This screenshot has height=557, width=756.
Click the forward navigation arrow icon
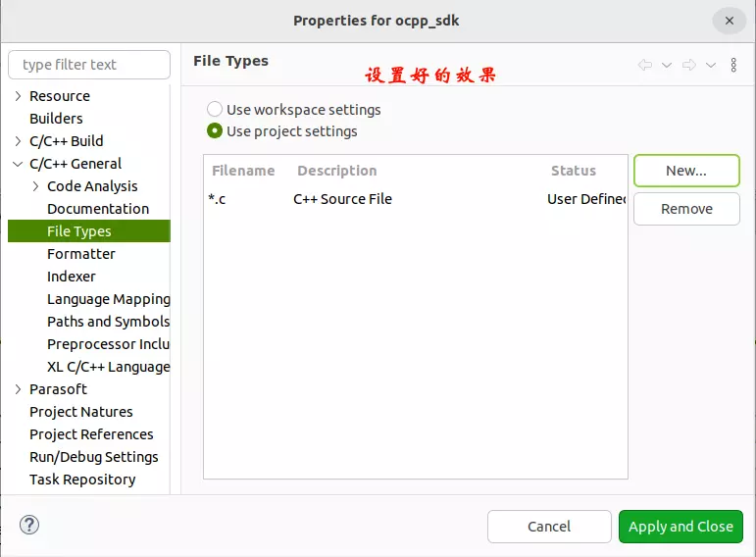pos(689,65)
